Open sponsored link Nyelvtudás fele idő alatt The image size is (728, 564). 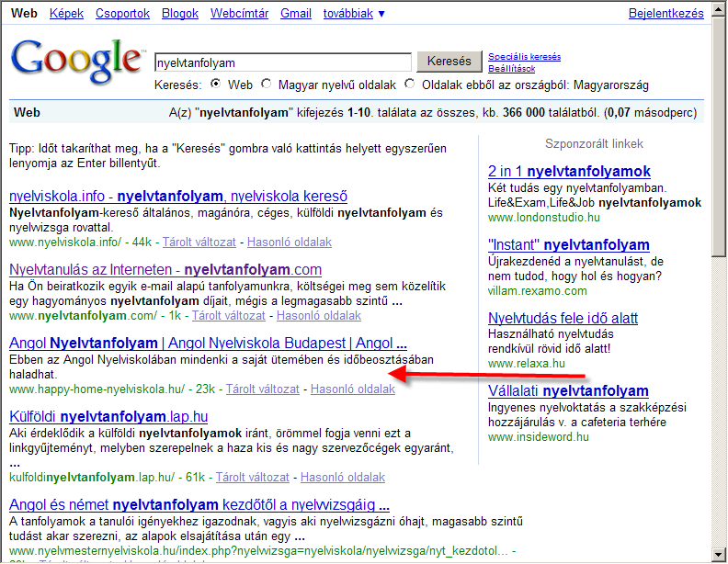click(x=563, y=318)
